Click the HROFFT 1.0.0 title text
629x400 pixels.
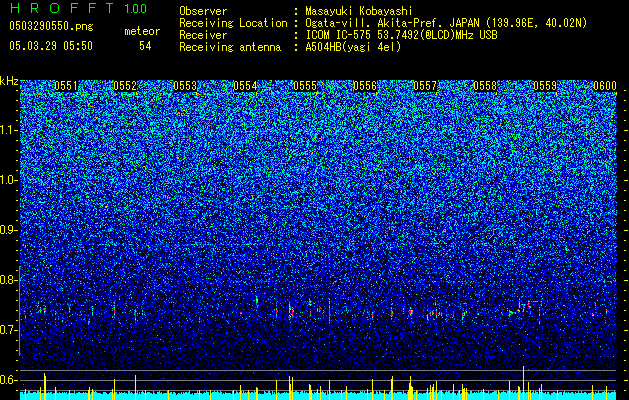click(x=79, y=8)
